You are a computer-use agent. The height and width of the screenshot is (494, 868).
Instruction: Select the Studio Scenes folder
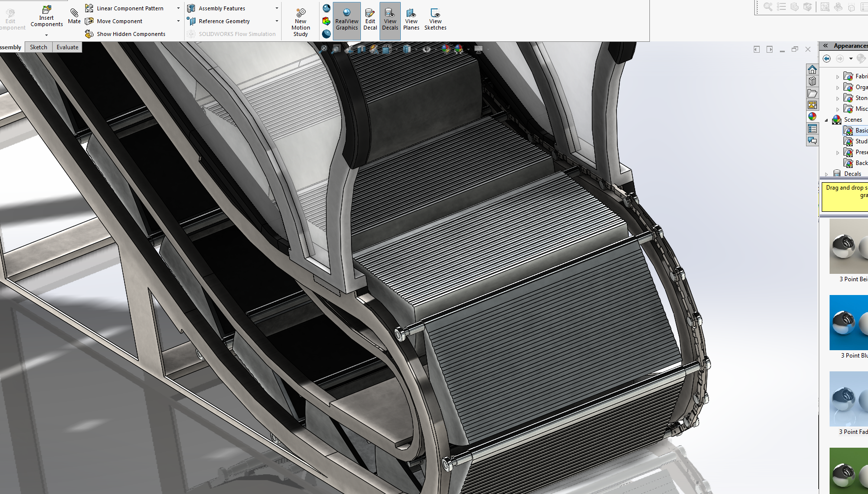pyautogui.click(x=856, y=141)
